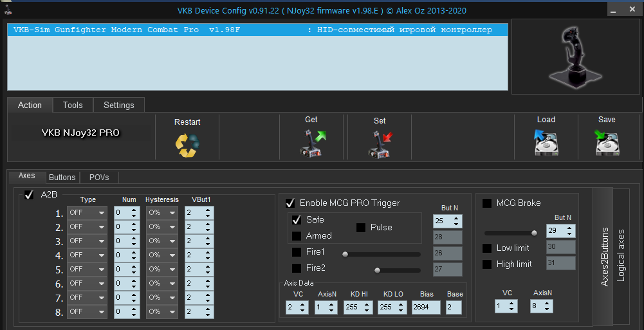Screen dimensions: 644x330
Task: Click the VBut1 stepper for row 2
Action: [199, 227]
